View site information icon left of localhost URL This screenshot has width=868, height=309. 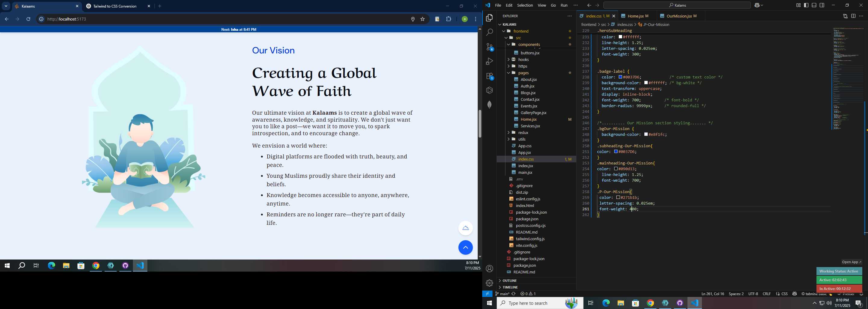41,19
